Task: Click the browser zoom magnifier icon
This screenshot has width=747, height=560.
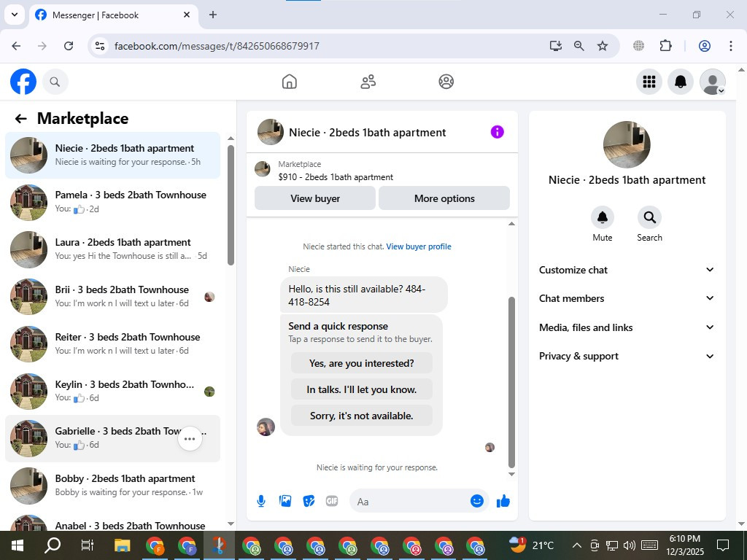Action: click(x=578, y=46)
